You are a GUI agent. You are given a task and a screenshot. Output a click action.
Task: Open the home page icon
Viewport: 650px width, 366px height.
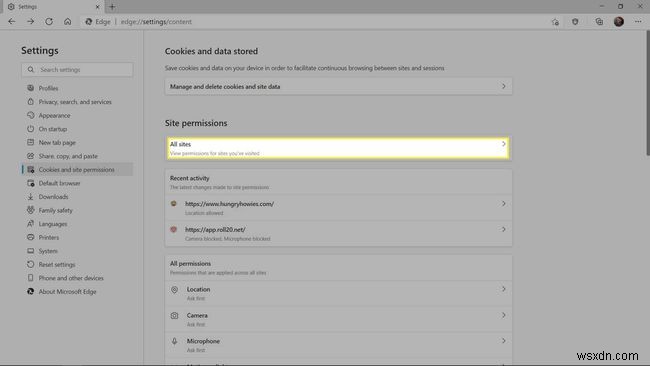68,22
